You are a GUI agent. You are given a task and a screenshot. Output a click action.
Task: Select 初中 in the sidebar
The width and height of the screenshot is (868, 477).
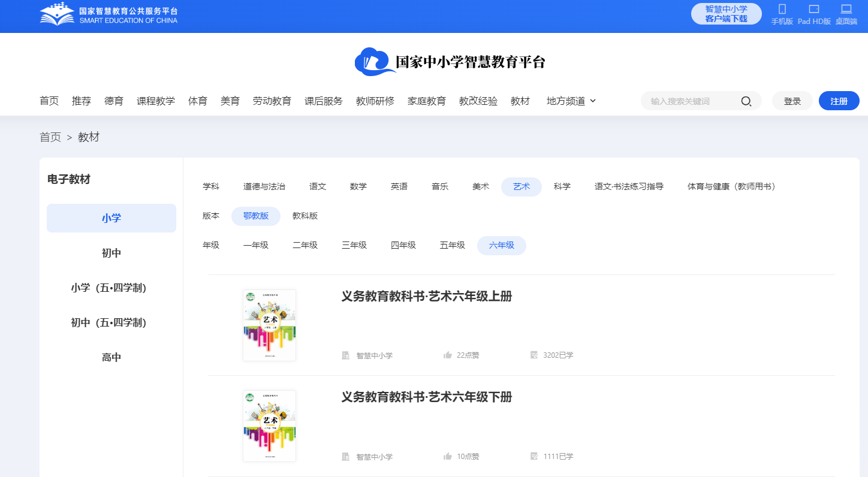[111, 252]
